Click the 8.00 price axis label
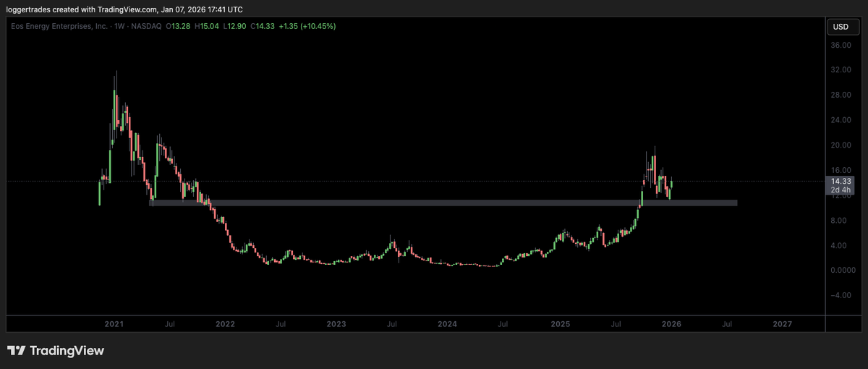Viewport: 868px width, 369px height. pos(841,221)
